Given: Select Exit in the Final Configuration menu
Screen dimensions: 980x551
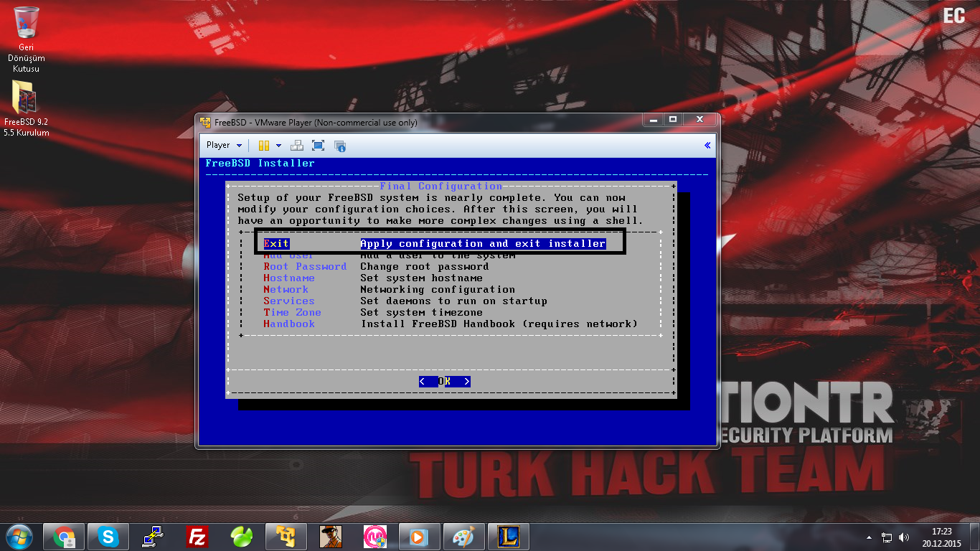Looking at the screenshot, I should tap(276, 243).
